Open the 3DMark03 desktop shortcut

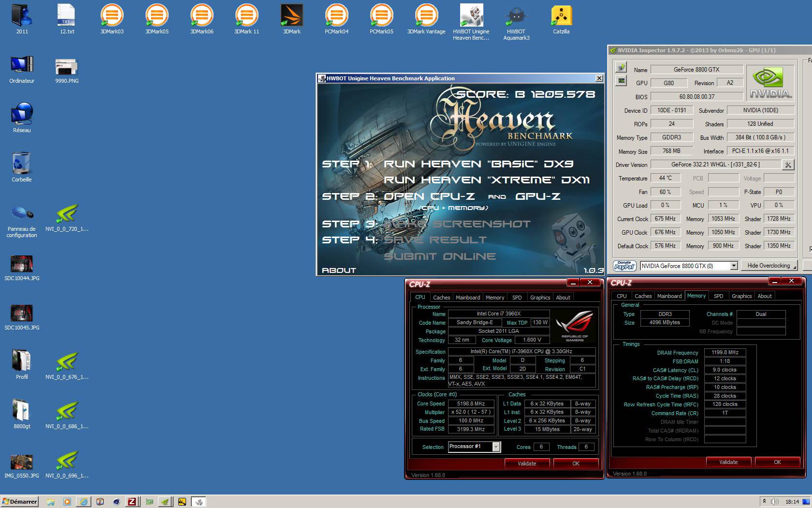[112, 18]
